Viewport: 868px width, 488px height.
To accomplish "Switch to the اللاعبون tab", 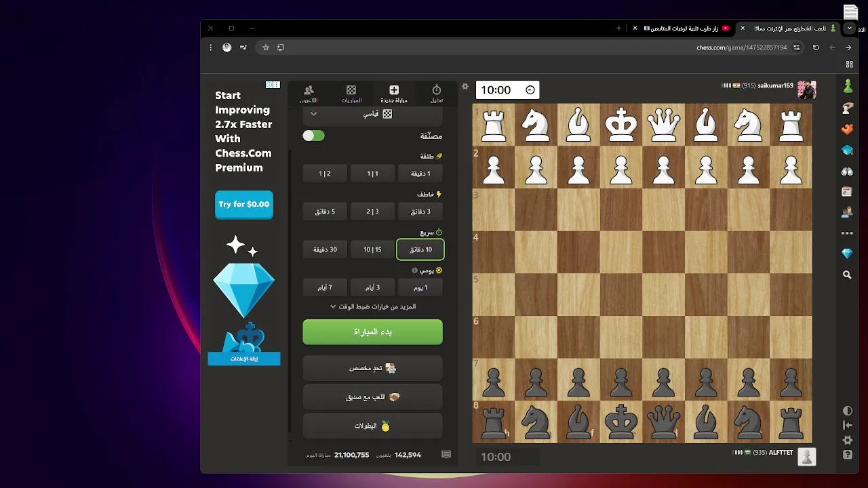I will point(309,94).
